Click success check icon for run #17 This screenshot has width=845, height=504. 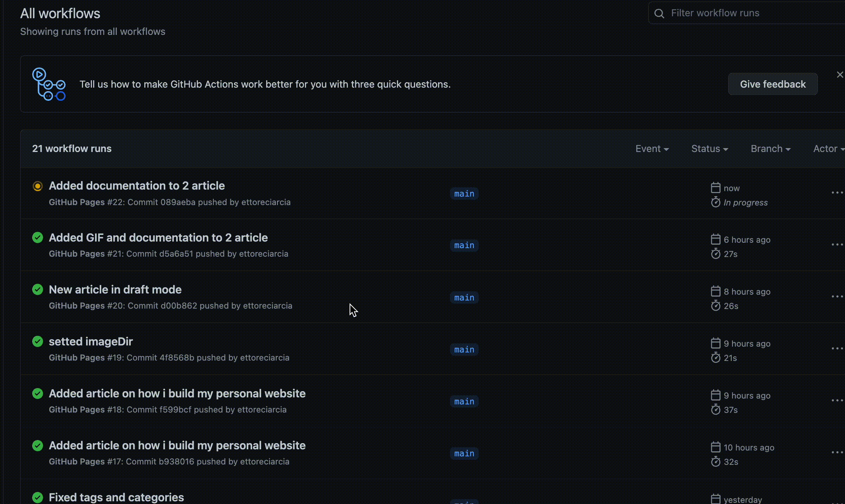(38, 445)
